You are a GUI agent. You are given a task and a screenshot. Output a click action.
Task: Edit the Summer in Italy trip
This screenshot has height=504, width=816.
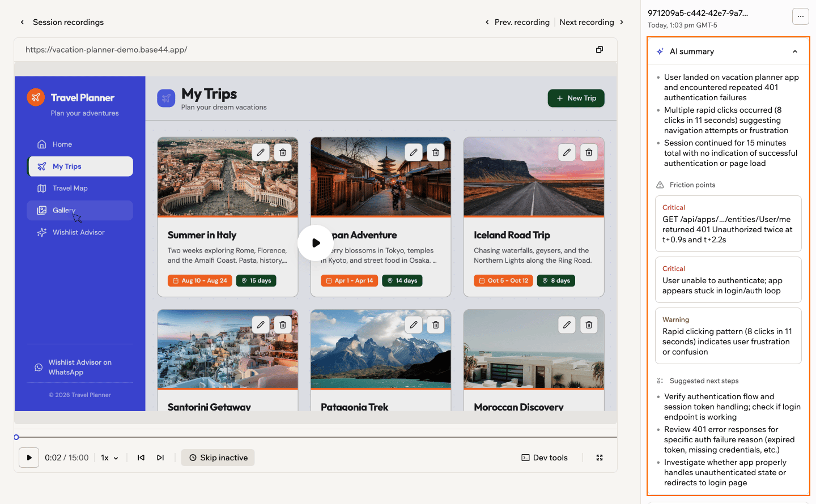(x=261, y=152)
